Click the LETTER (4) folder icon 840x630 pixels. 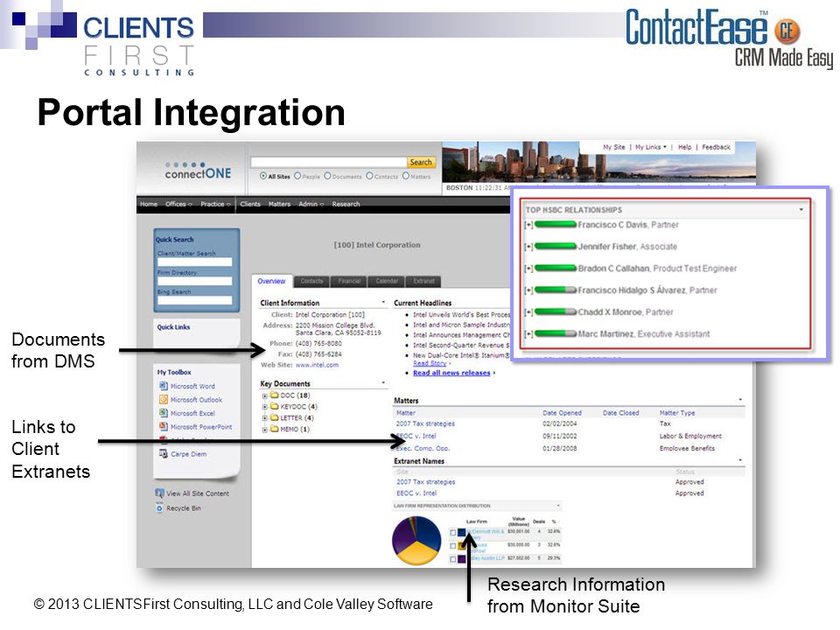pos(274,418)
